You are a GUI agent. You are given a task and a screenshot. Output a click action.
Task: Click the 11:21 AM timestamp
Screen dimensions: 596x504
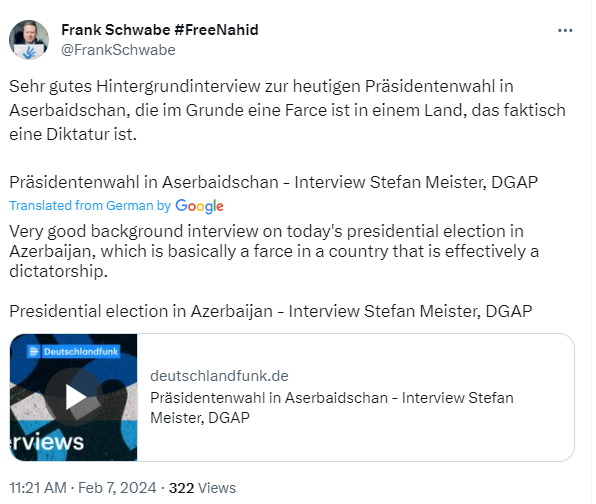pos(38,488)
